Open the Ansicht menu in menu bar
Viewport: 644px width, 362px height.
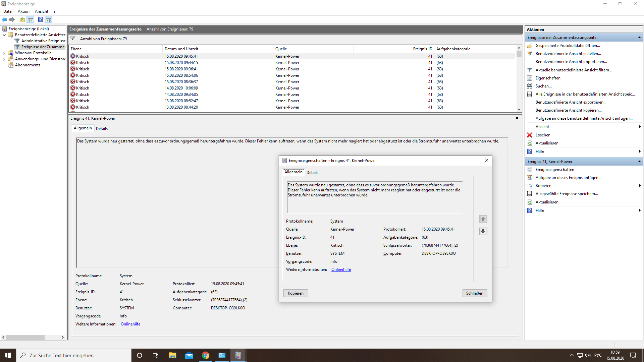(x=42, y=11)
